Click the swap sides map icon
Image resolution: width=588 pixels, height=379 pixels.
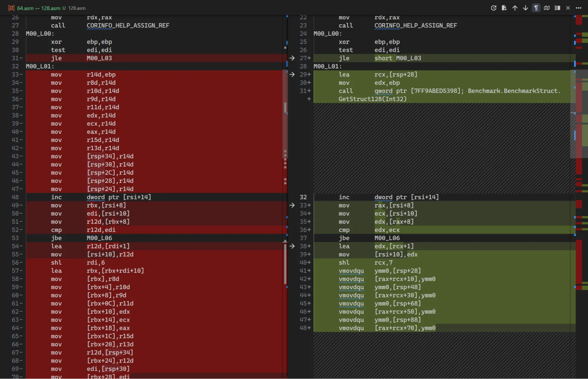pyautogui.click(x=547, y=8)
